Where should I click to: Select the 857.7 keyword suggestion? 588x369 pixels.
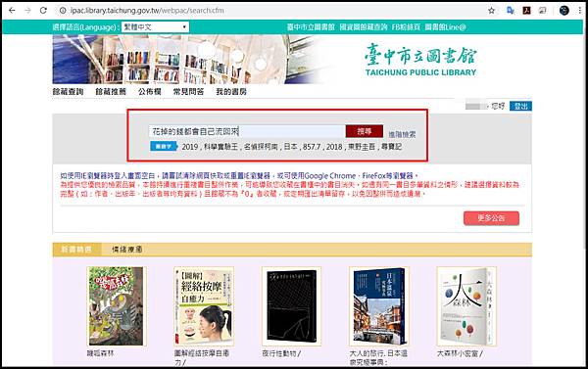click(312, 147)
